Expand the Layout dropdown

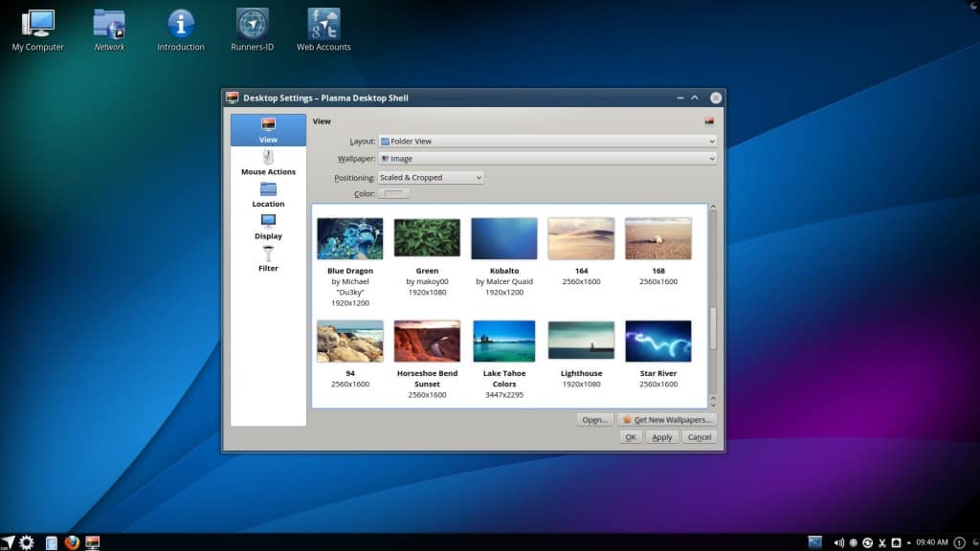547,141
